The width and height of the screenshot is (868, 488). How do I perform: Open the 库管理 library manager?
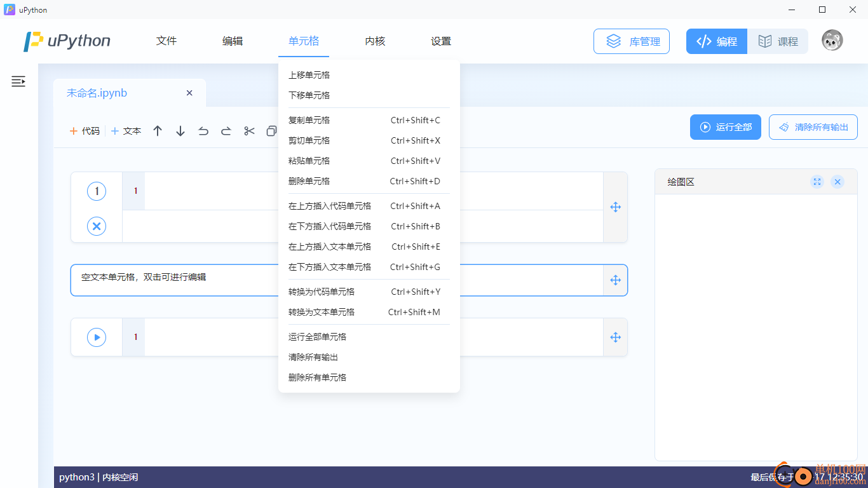click(632, 41)
